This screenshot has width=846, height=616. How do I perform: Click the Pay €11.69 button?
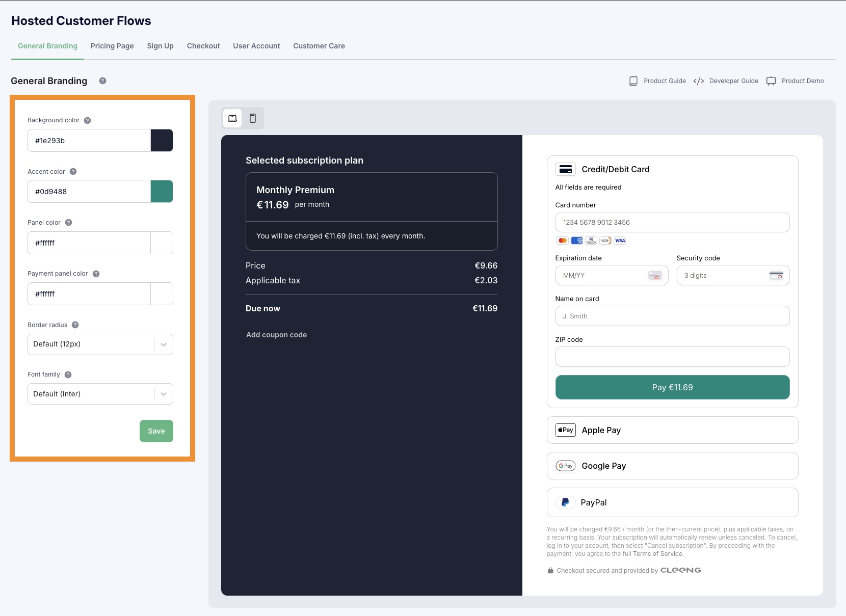click(x=672, y=387)
